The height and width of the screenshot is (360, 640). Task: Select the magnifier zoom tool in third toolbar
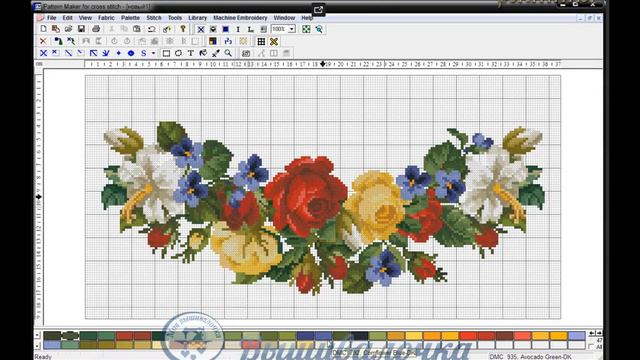pos(228,53)
